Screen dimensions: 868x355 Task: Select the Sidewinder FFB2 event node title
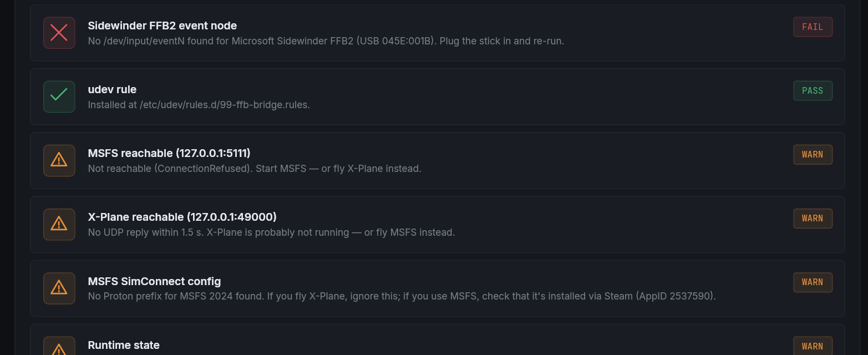click(162, 26)
